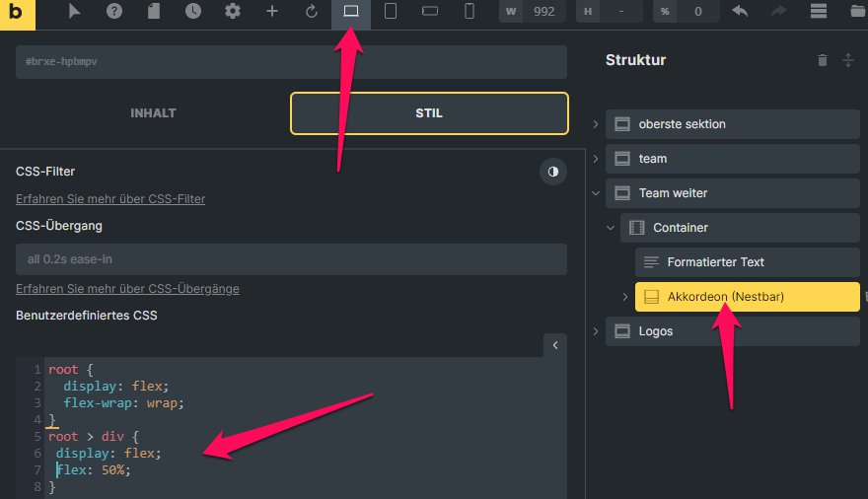The width and height of the screenshot is (868, 499).
Task: Collapse the Container chevron
Action: tap(610, 228)
